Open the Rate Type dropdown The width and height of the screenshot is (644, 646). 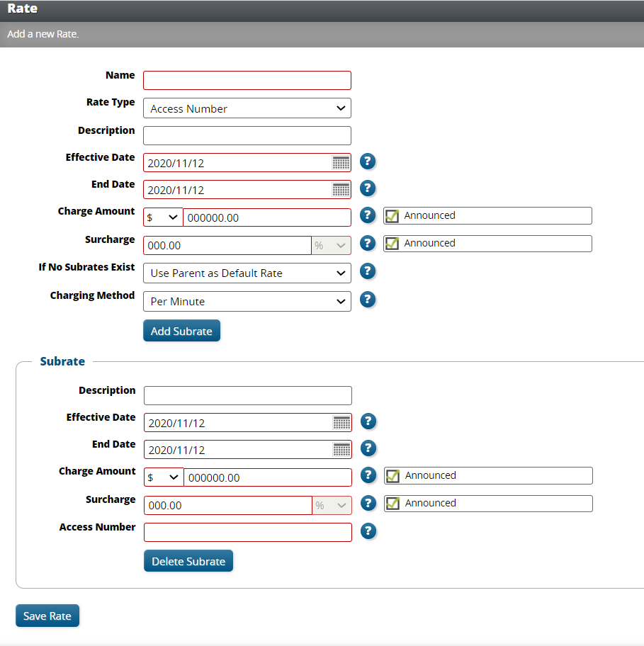pyautogui.click(x=247, y=108)
